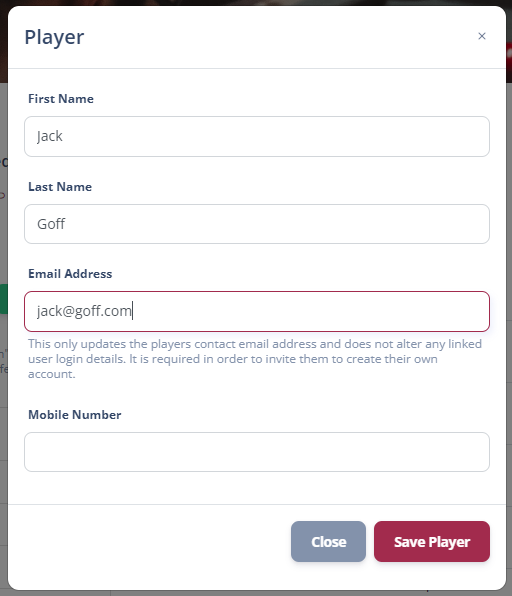This screenshot has width=512, height=596.
Task: Click the Email Address label
Action: coord(70,274)
